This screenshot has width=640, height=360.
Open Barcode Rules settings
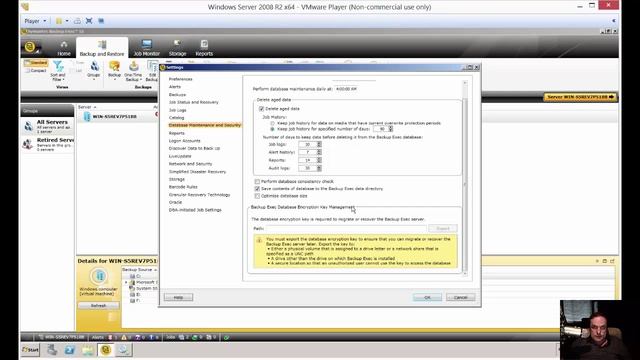point(183,187)
